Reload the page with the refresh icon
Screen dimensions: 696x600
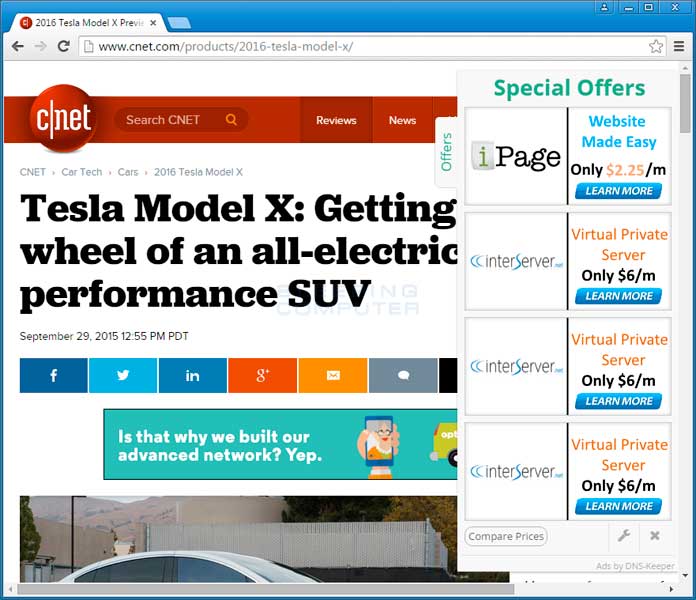[64, 46]
